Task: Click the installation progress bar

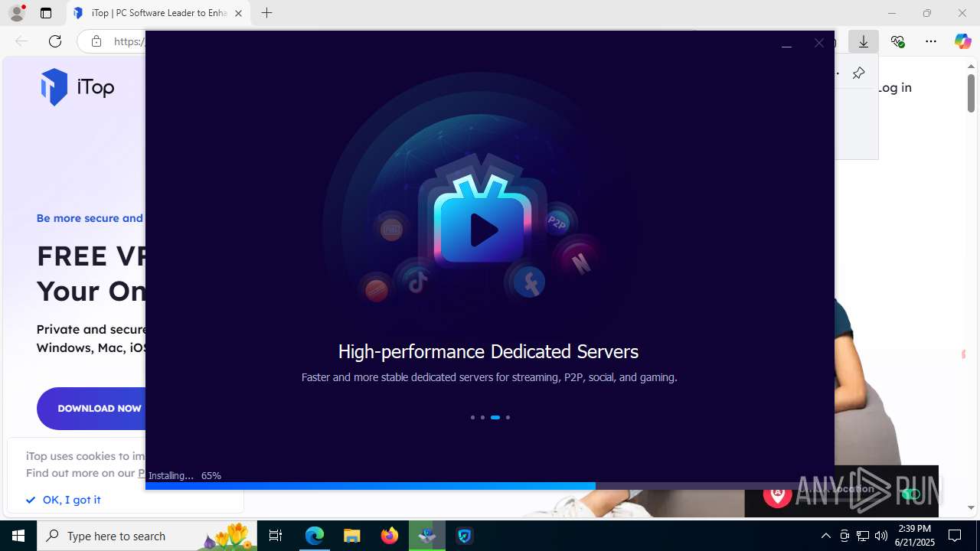Action: [490, 486]
